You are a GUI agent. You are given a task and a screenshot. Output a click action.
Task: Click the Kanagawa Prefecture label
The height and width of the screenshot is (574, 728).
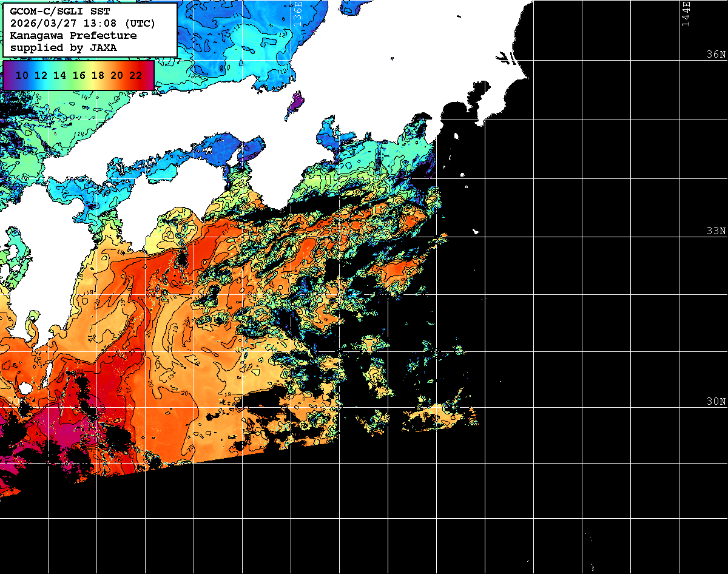(73, 36)
